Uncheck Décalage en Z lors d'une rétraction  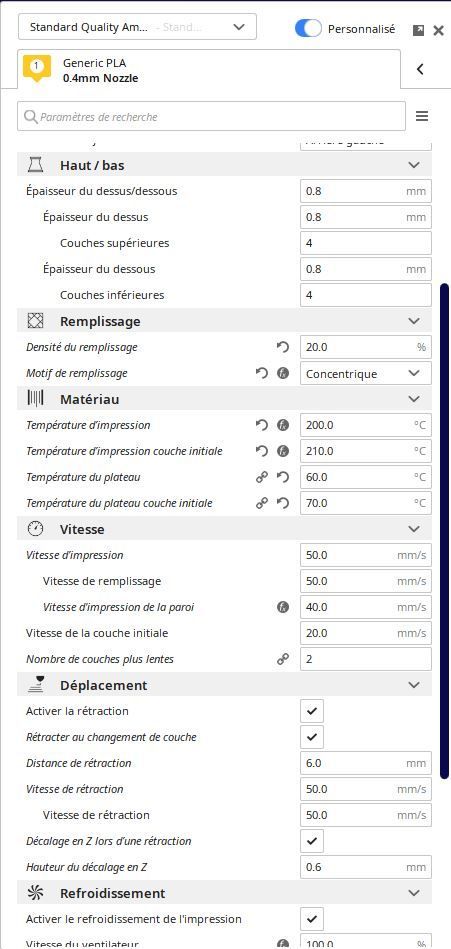point(312,841)
